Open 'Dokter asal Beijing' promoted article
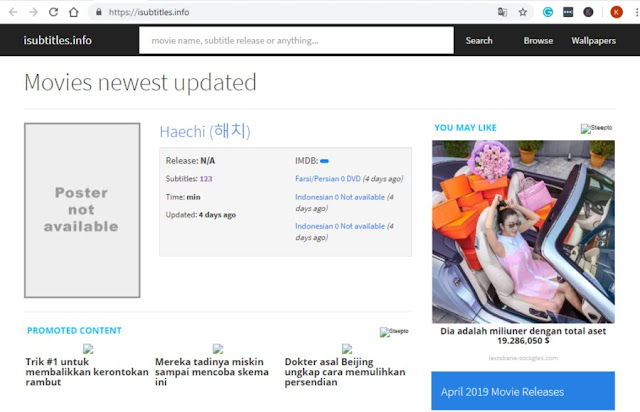640x412 pixels. [x=345, y=372]
